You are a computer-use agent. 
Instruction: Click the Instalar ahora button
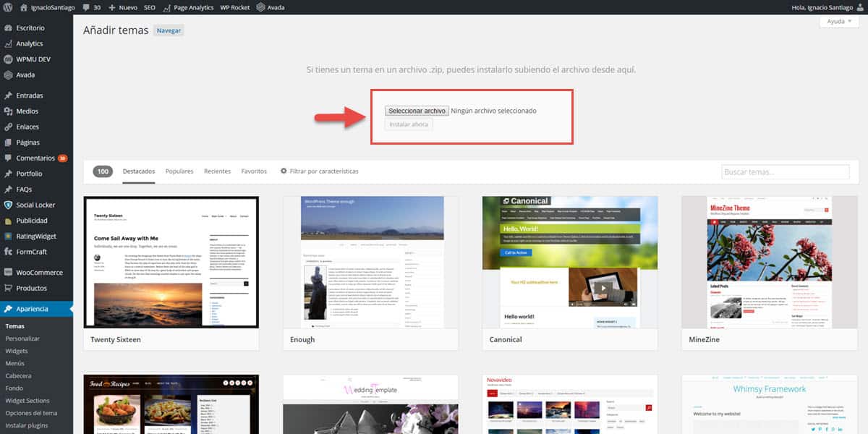(x=409, y=124)
